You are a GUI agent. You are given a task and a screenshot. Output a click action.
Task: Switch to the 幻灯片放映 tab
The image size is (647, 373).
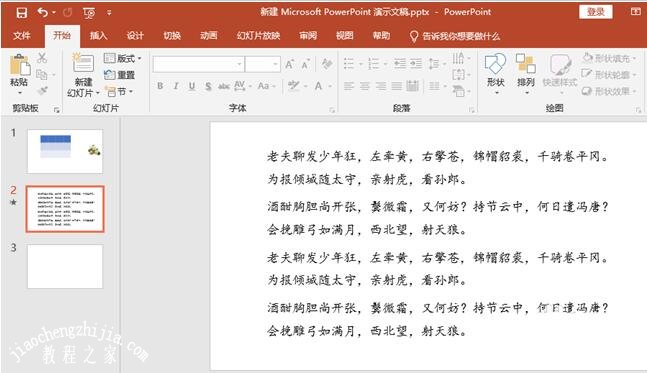point(258,36)
